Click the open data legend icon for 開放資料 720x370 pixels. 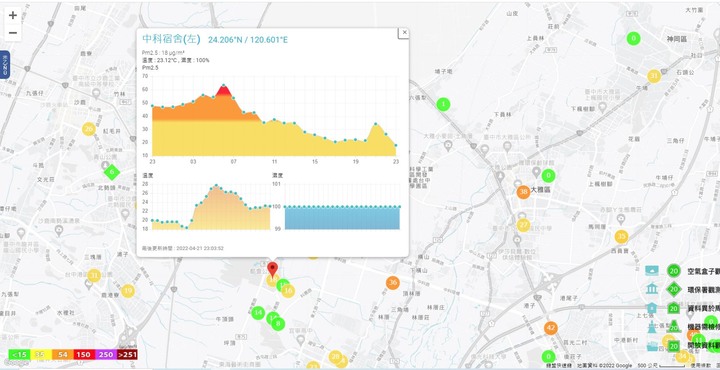click(653, 346)
